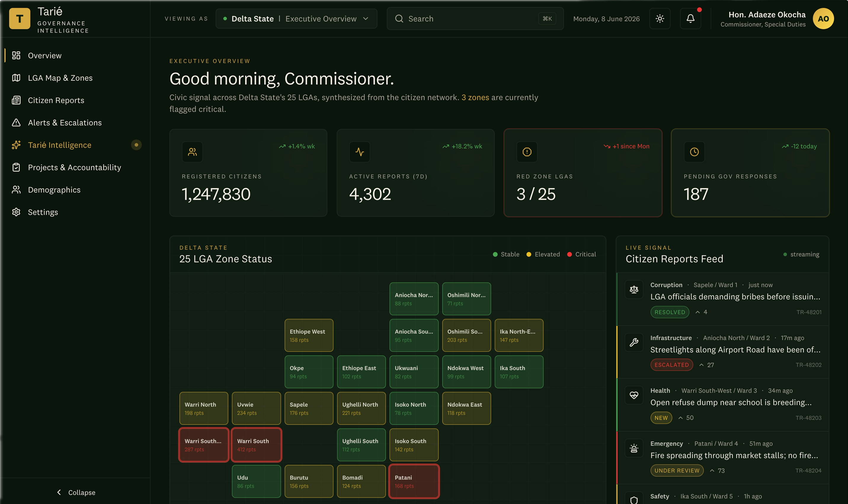The width and height of the screenshot is (848, 504).
Task: Open the Pending Gov Responses card
Action: [750, 173]
